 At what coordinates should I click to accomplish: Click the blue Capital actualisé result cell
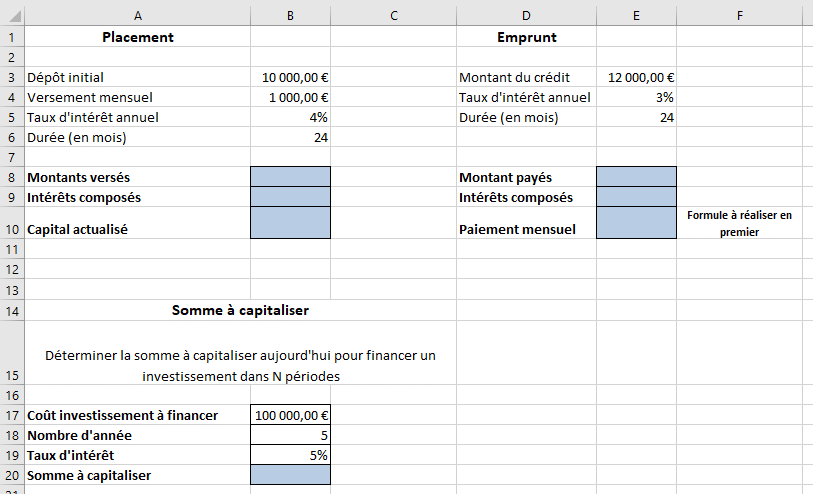coord(290,222)
